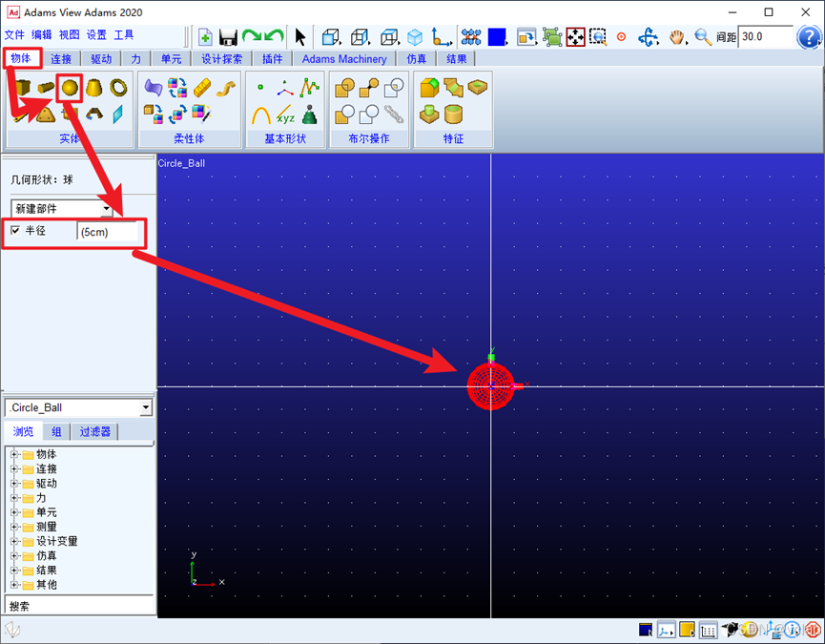Click the red set-center target icon

click(x=622, y=37)
